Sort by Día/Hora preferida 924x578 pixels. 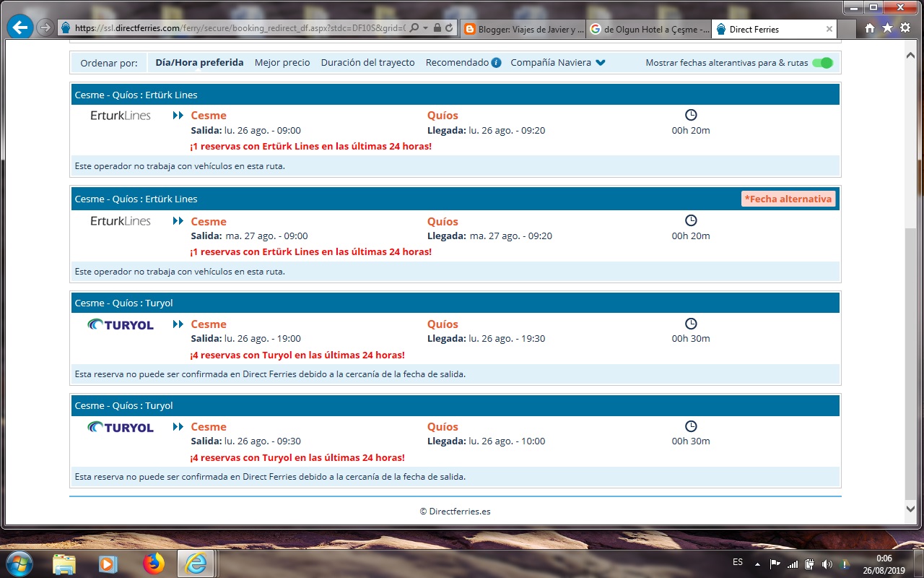[x=199, y=63]
